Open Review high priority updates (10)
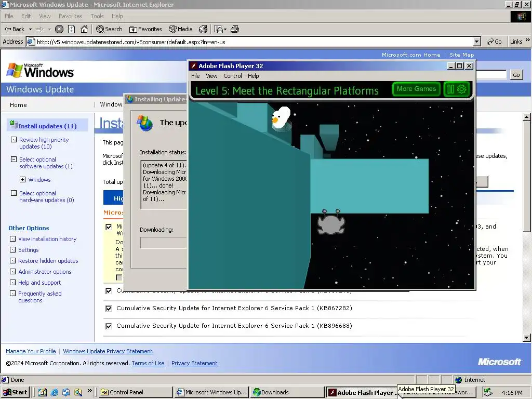The image size is (532, 399). pos(44,143)
